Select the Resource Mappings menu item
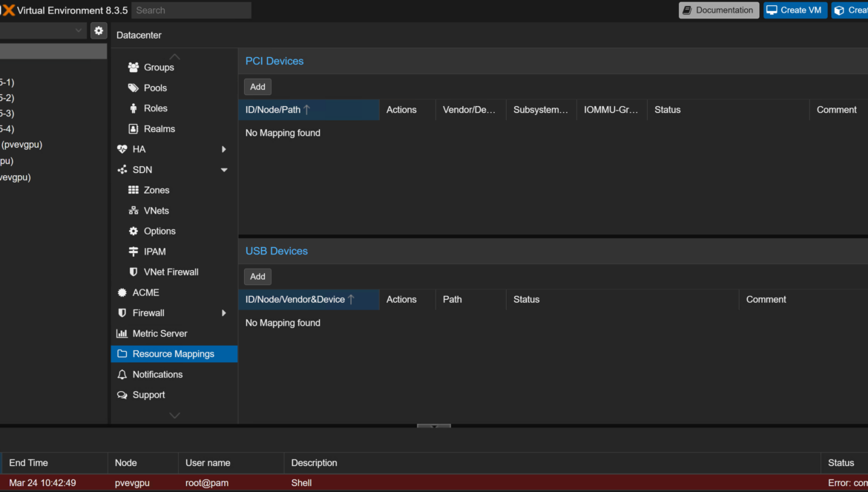 [x=174, y=354]
